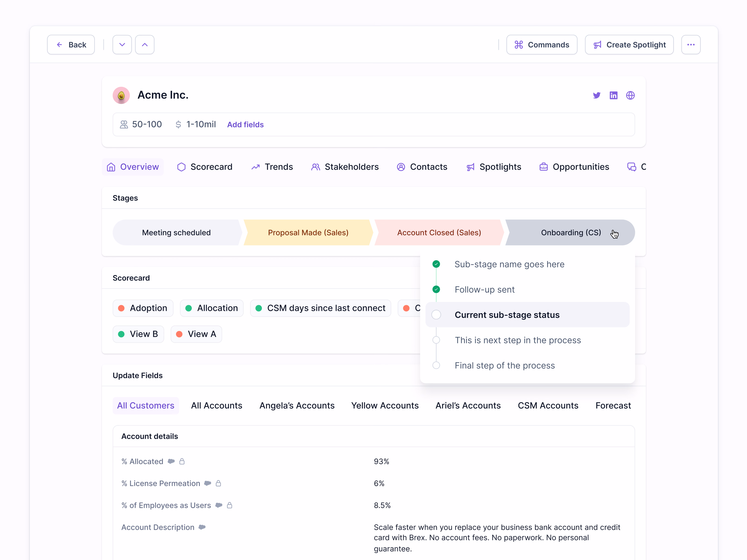The width and height of the screenshot is (747, 560).
Task: Open the LinkedIn profile icon
Action: pos(613,95)
